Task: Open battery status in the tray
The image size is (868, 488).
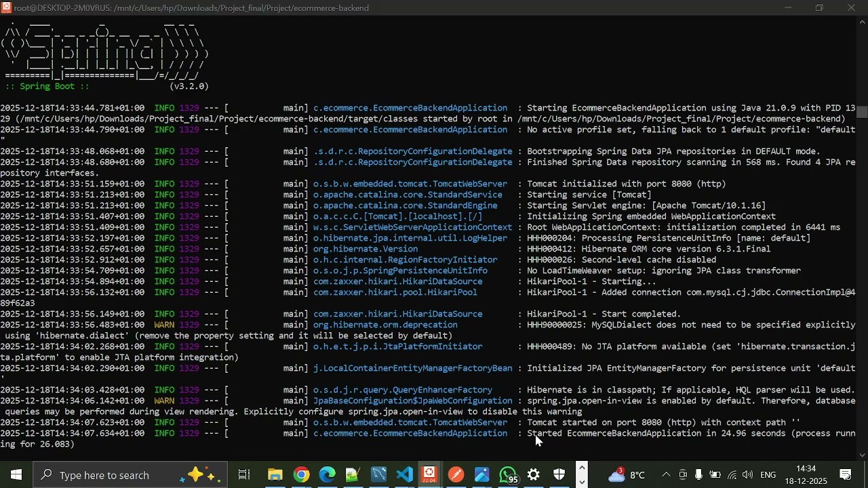Action: coord(715,475)
